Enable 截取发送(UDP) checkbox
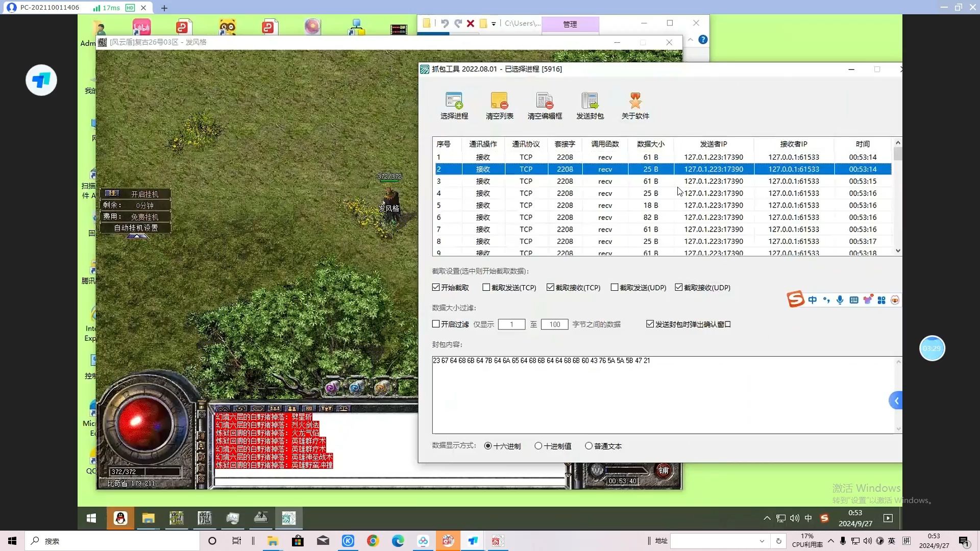 [615, 288]
